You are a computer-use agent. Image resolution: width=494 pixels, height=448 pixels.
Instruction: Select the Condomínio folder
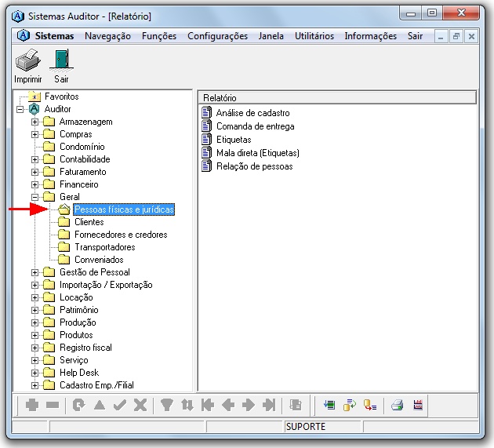pos(82,147)
